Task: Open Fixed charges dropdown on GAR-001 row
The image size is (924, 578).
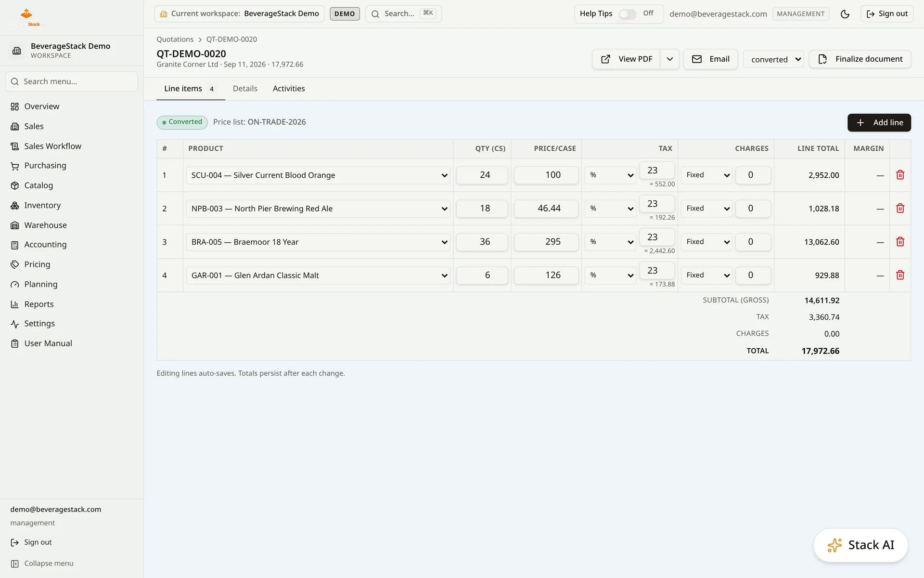Action: [x=706, y=275]
